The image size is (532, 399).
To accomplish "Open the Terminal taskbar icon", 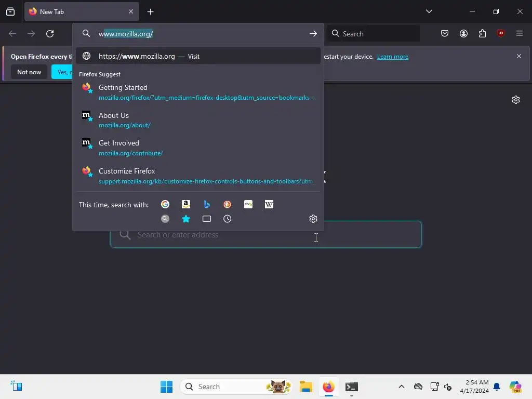I will [352, 387].
